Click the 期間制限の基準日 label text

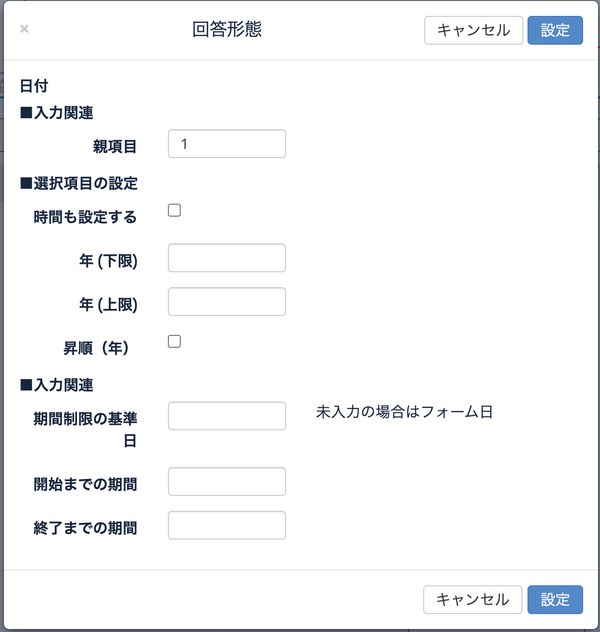[85, 430]
